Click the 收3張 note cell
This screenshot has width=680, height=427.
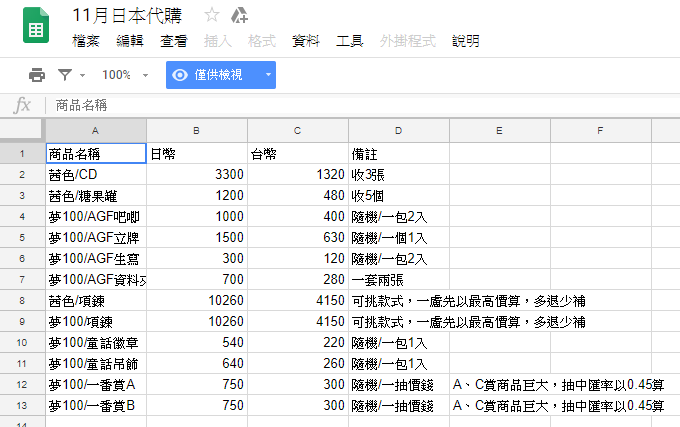coord(399,175)
